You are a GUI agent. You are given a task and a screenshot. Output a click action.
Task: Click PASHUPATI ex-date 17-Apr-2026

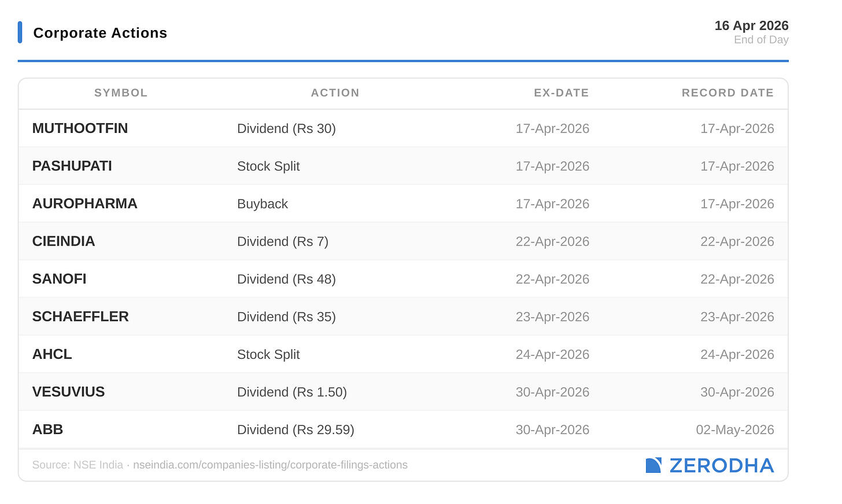click(552, 166)
